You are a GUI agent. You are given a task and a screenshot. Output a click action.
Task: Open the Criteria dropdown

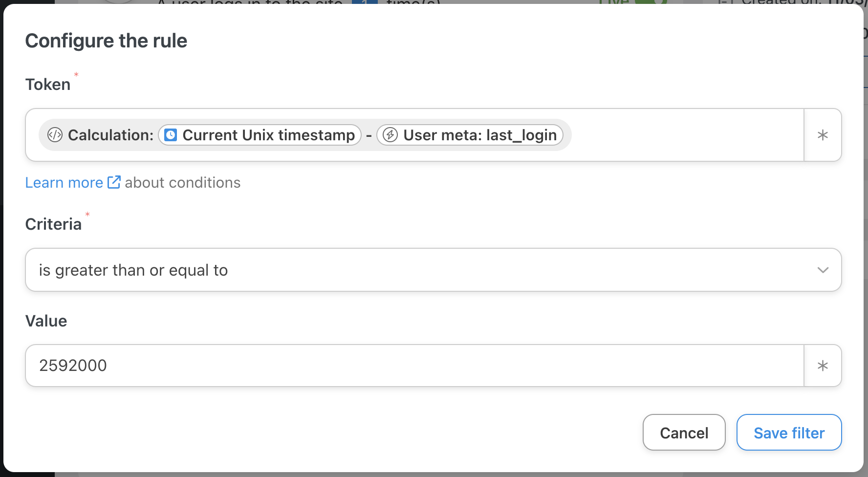coord(433,270)
